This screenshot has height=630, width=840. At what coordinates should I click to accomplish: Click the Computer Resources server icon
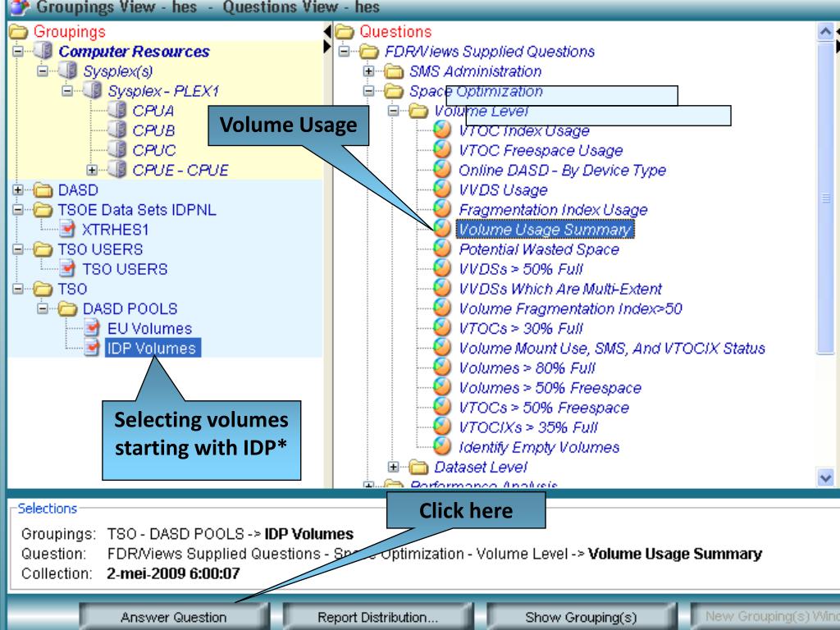43,51
